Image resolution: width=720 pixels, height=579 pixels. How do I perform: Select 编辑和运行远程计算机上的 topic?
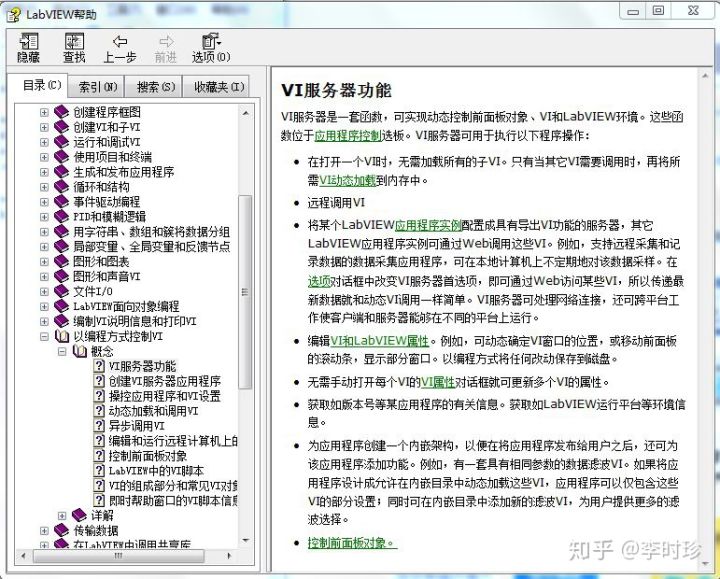[173, 441]
